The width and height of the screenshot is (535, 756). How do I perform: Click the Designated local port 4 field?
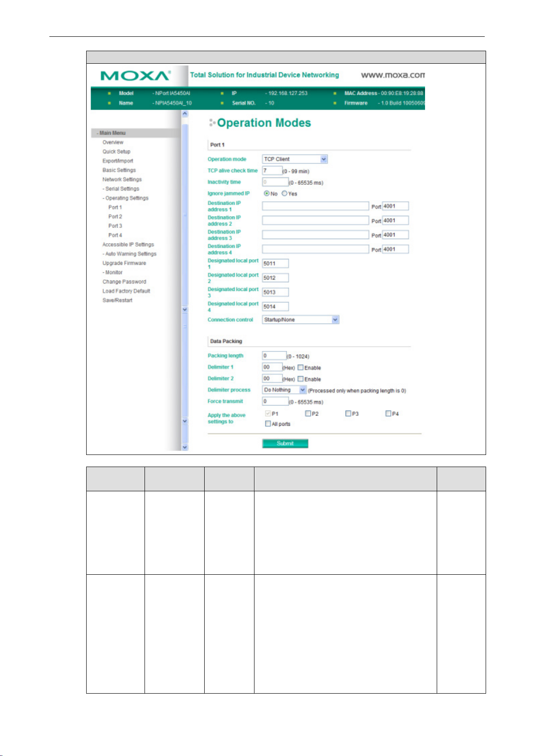[275, 307]
